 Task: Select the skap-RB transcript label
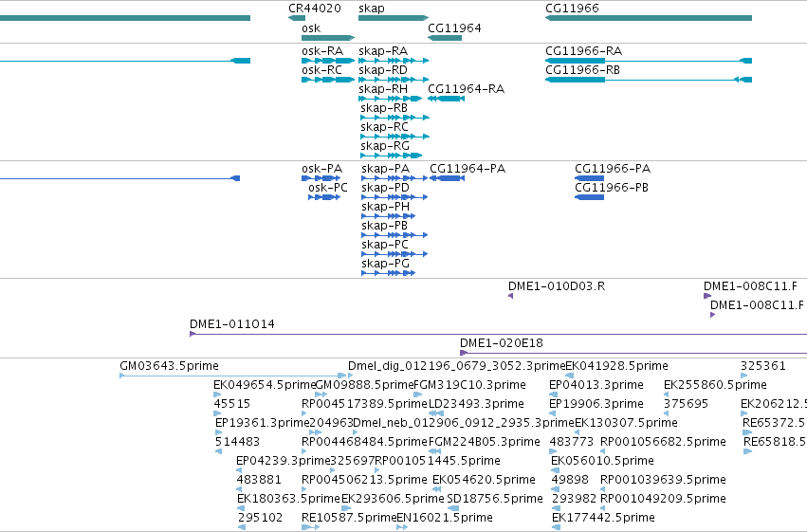(x=384, y=108)
